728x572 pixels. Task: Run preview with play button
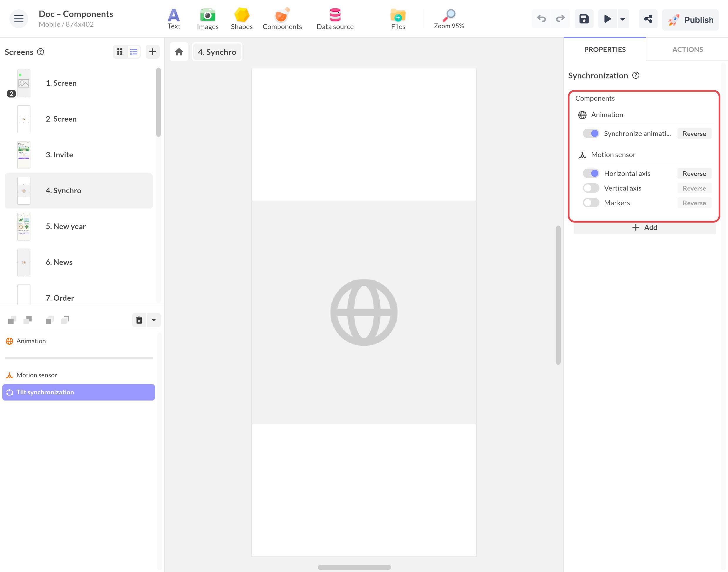607,19
